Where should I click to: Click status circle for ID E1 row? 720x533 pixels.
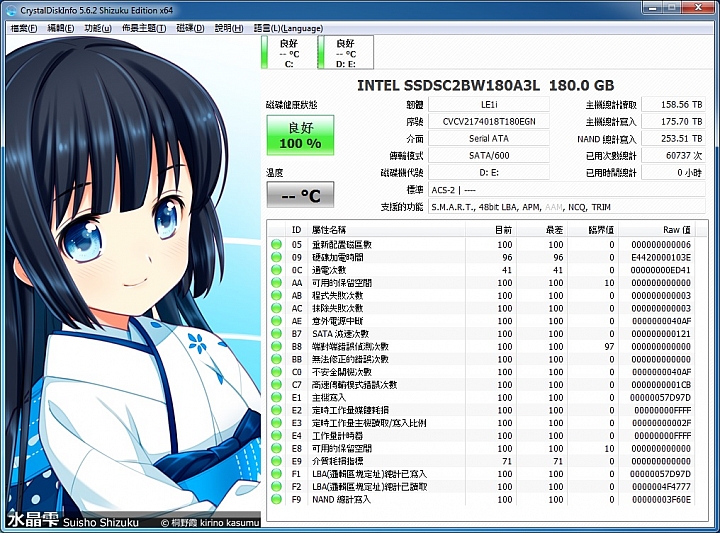point(276,397)
